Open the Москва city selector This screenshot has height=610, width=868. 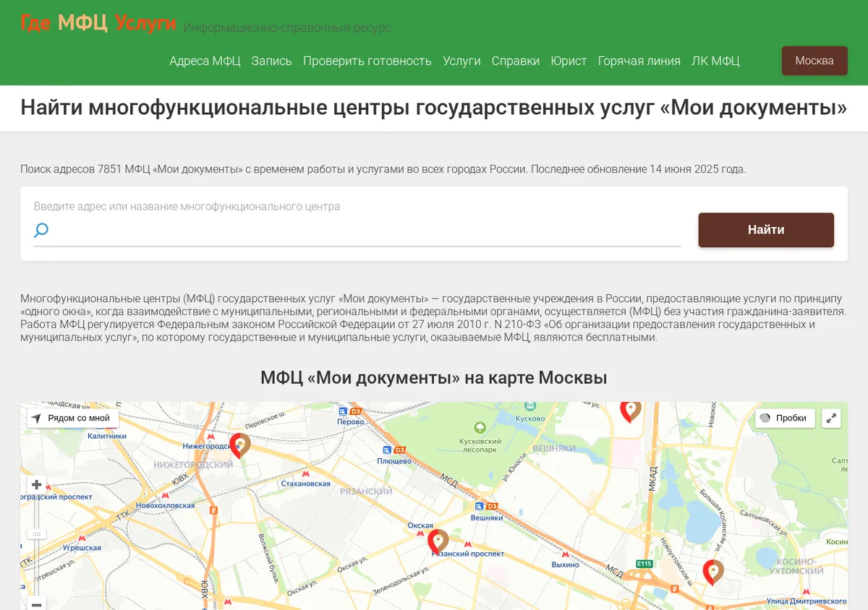click(814, 61)
